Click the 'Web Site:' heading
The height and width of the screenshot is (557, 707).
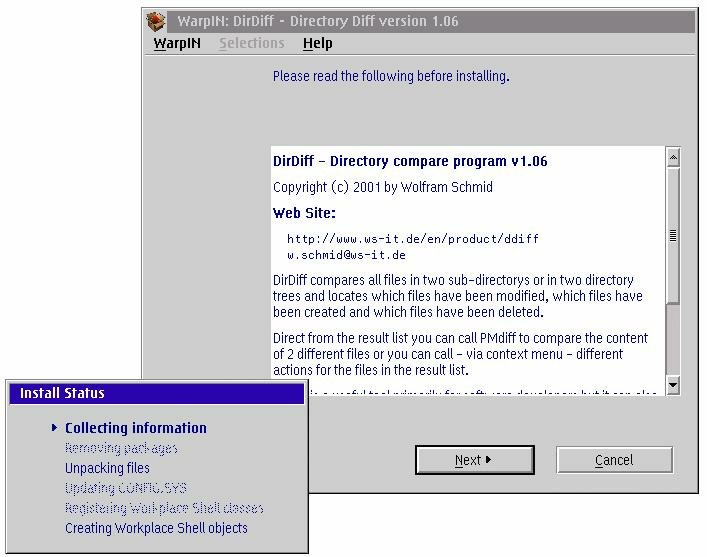[304, 213]
